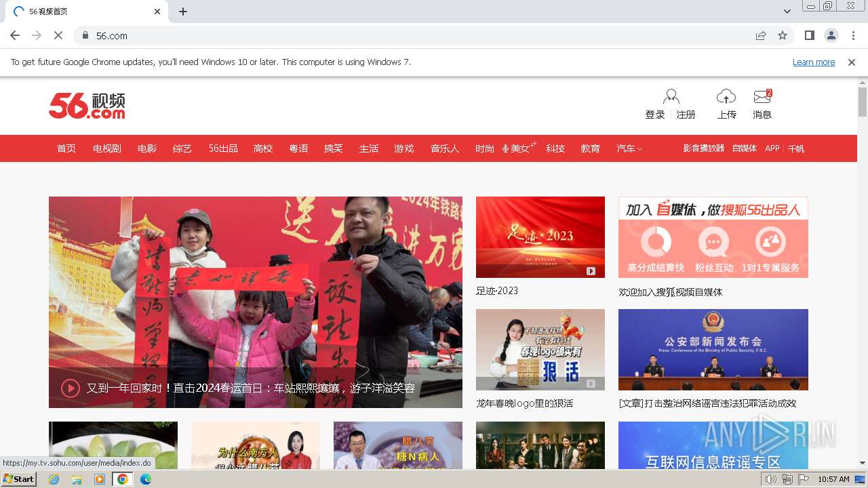Dismiss the Chrome update notification bar
868x488 pixels.
click(x=852, y=62)
